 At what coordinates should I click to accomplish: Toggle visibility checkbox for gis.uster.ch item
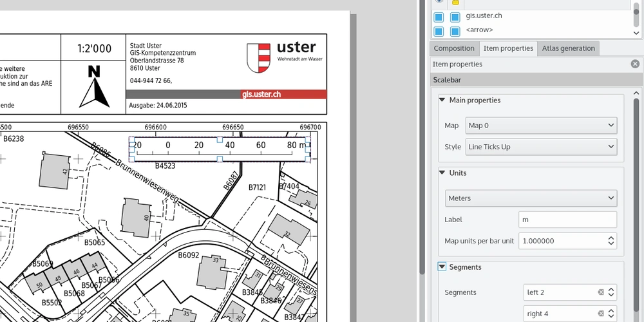pos(439,17)
